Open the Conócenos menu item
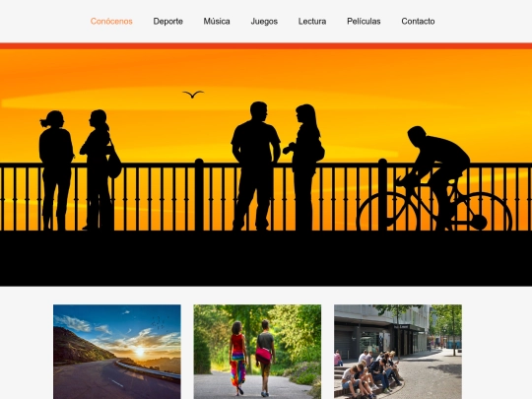Image resolution: width=532 pixels, height=399 pixels. [x=111, y=22]
